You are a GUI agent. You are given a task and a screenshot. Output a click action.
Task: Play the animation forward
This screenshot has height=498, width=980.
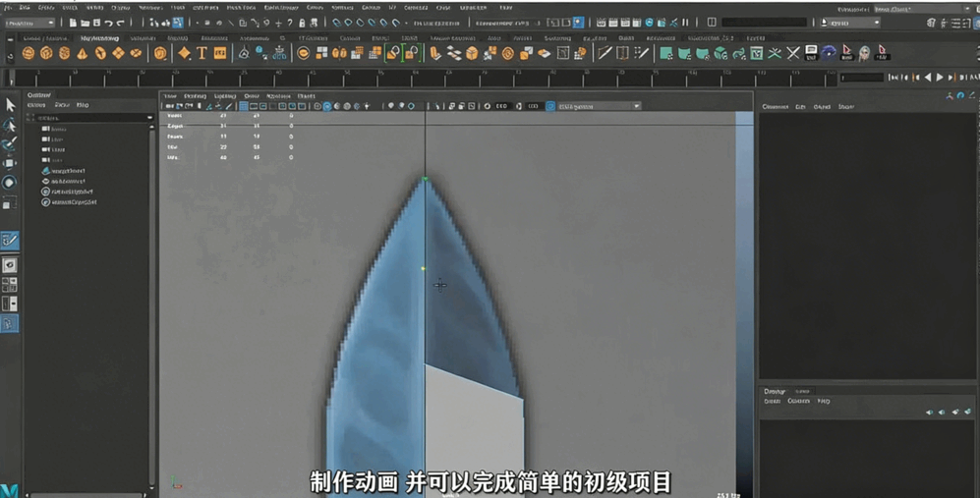click(939, 78)
